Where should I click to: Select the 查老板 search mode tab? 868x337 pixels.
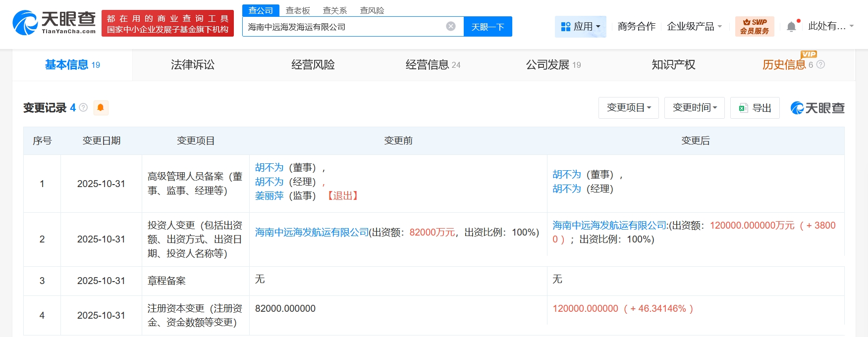(298, 10)
